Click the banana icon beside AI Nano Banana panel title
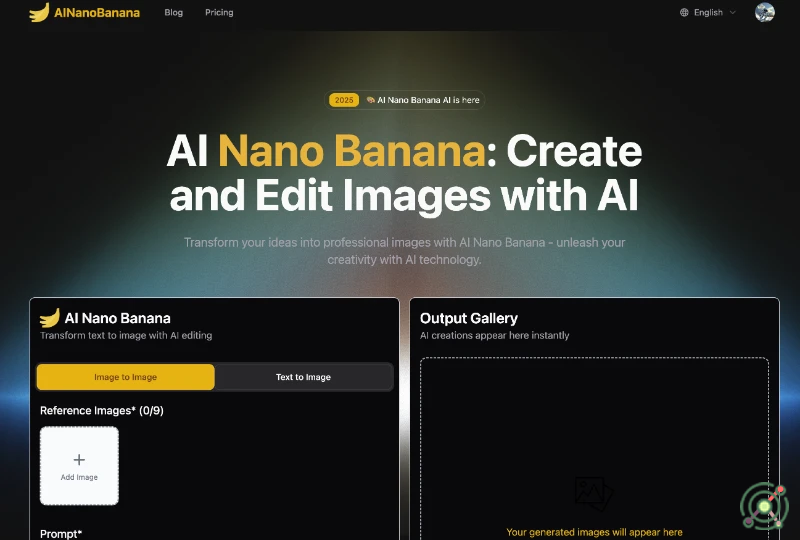The height and width of the screenshot is (540, 800). 50,318
